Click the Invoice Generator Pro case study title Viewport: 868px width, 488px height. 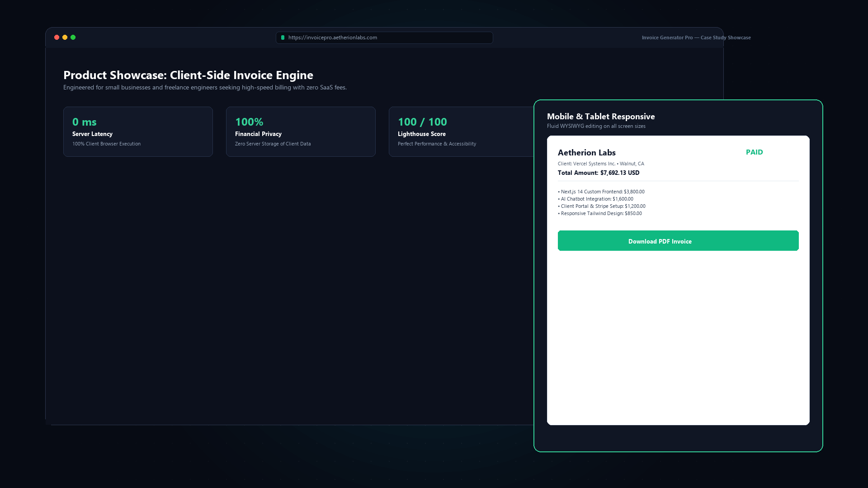tap(696, 38)
